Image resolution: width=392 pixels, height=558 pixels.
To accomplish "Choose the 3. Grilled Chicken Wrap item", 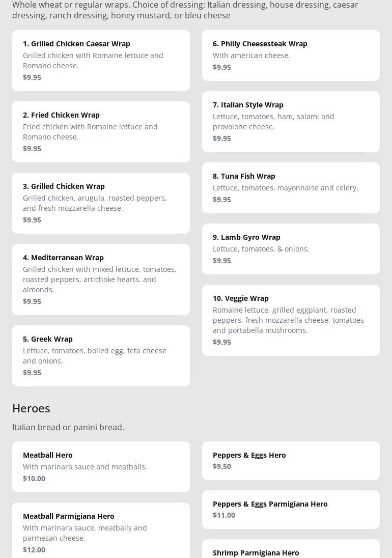I will click(101, 203).
